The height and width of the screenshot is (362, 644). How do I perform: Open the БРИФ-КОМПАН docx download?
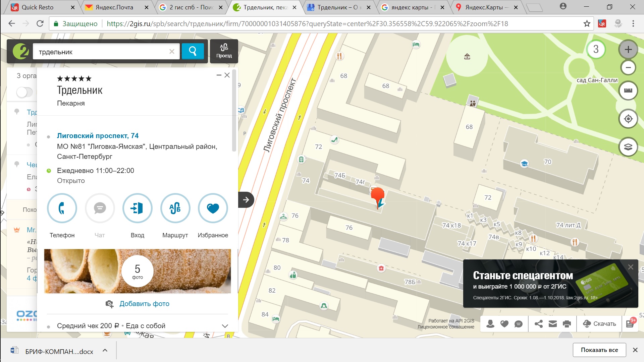point(53,351)
